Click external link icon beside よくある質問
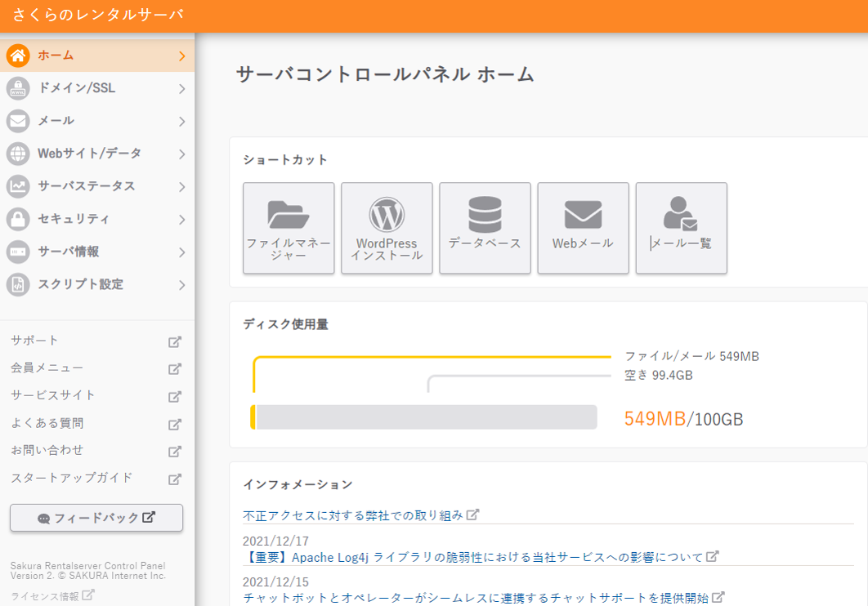The width and height of the screenshot is (868, 606). pyautogui.click(x=175, y=424)
